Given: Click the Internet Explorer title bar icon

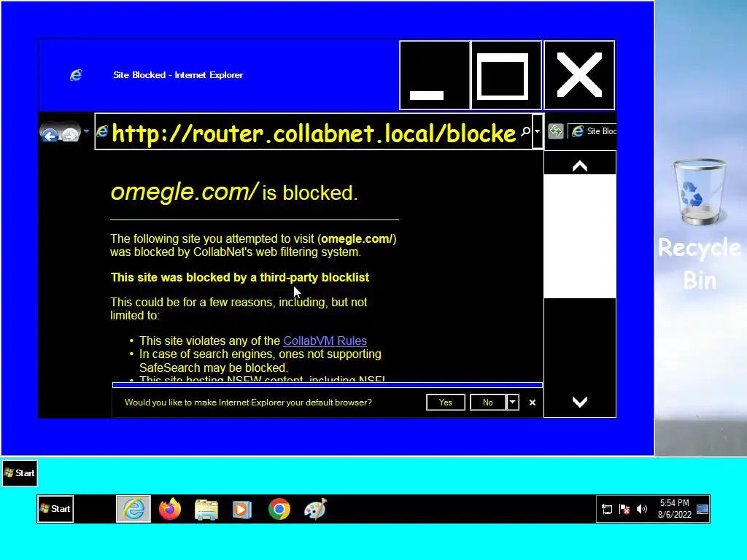Looking at the screenshot, I should point(76,75).
